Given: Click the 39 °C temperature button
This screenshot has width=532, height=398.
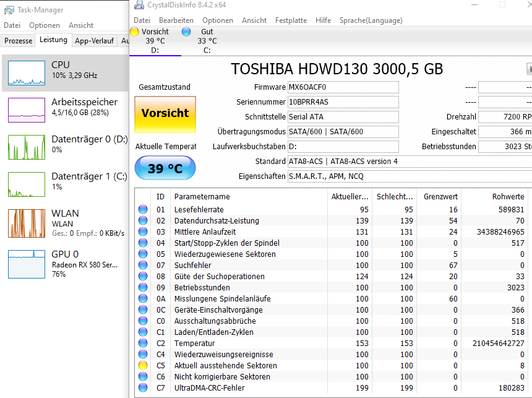Looking at the screenshot, I should 165,168.
